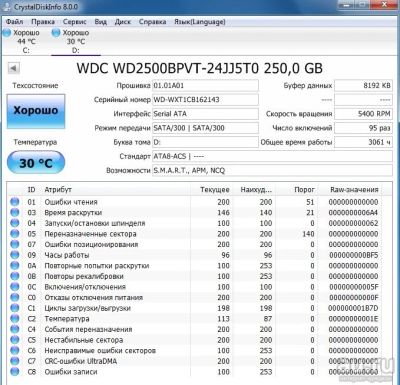Click raw value 000000001B7D
This screenshot has width=400, height=385.
[353, 308]
